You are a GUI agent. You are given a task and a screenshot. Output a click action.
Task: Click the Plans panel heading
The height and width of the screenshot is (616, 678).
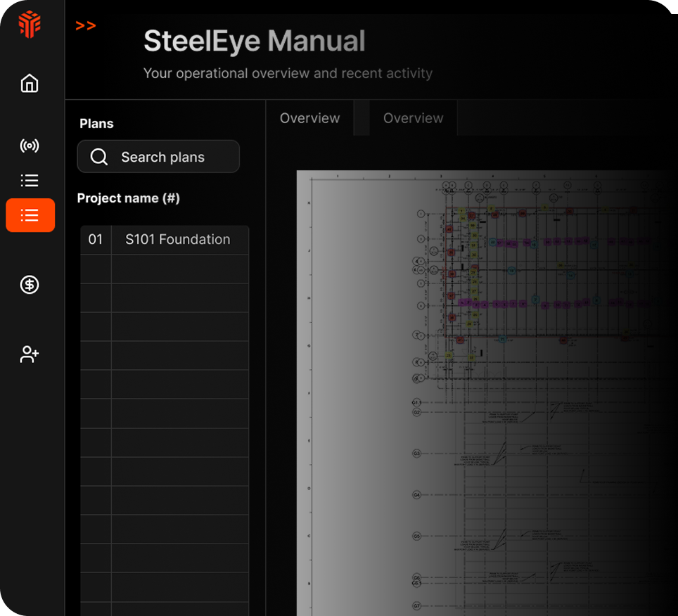[96, 123]
